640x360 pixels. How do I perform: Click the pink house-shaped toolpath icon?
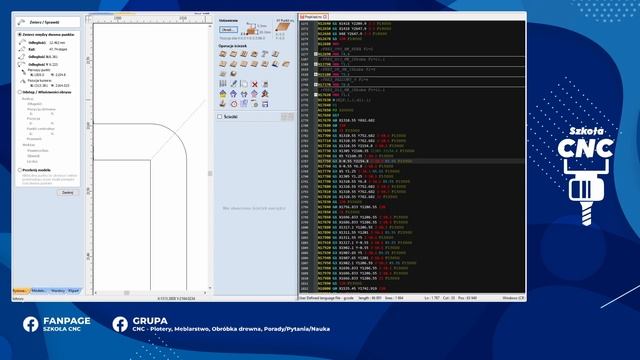(254, 94)
